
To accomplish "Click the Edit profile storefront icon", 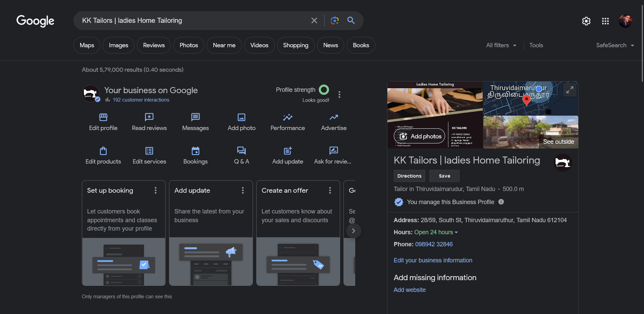I will 103,117.
